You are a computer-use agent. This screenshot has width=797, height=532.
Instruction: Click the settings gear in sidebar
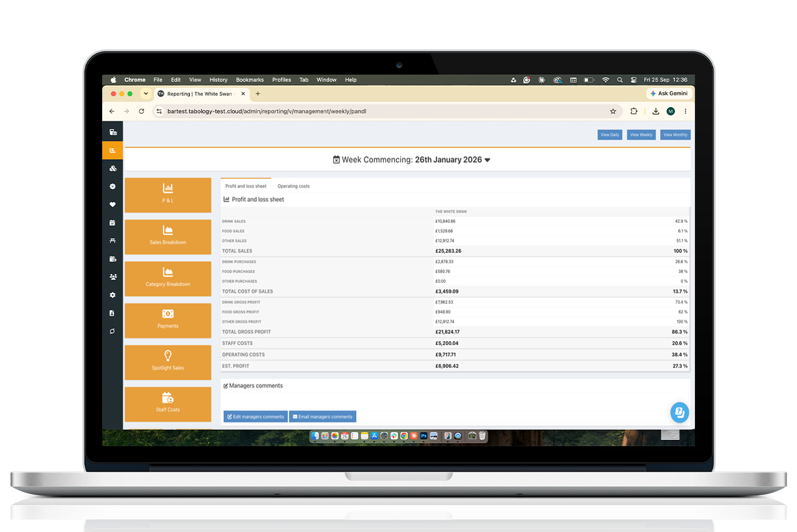tap(113, 295)
